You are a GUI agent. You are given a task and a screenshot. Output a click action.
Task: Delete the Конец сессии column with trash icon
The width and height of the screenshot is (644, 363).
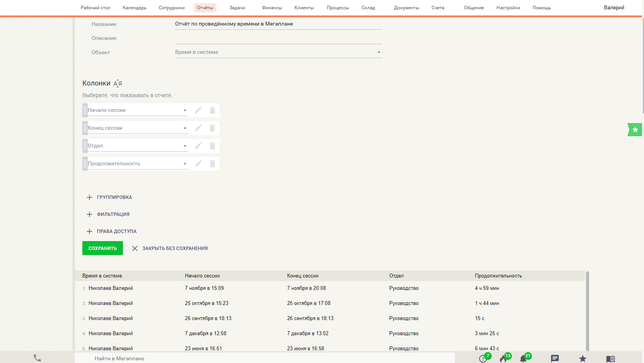[212, 128]
